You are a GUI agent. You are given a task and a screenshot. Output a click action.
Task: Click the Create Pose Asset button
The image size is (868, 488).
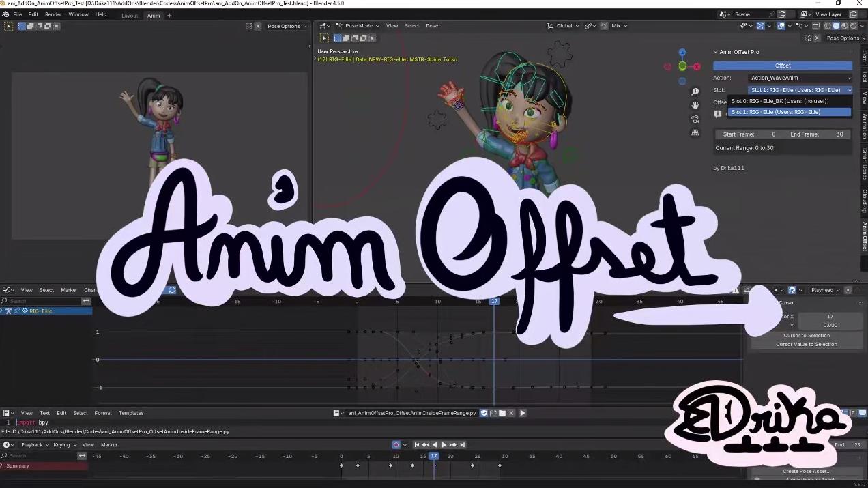click(x=806, y=471)
